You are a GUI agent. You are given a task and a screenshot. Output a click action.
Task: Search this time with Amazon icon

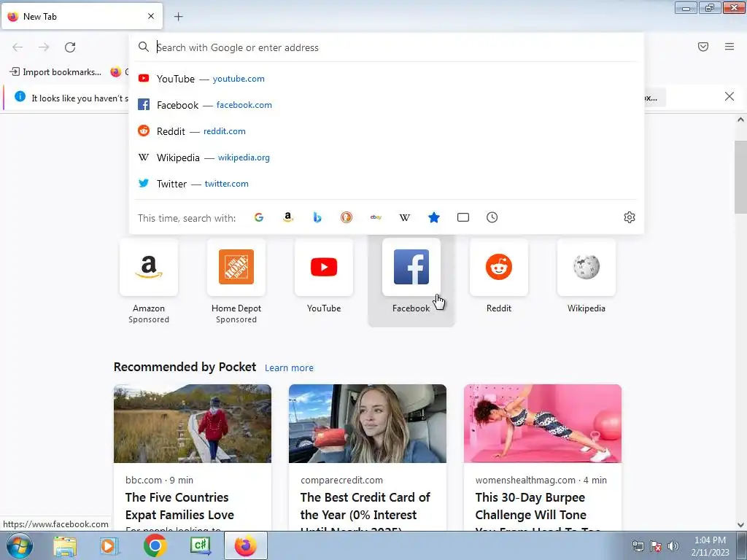pyautogui.click(x=287, y=217)
